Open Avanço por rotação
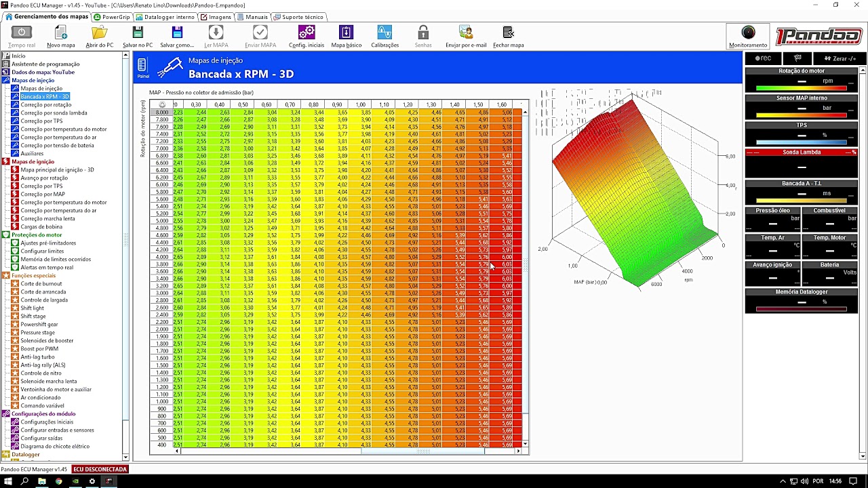 tap(44, 178)
